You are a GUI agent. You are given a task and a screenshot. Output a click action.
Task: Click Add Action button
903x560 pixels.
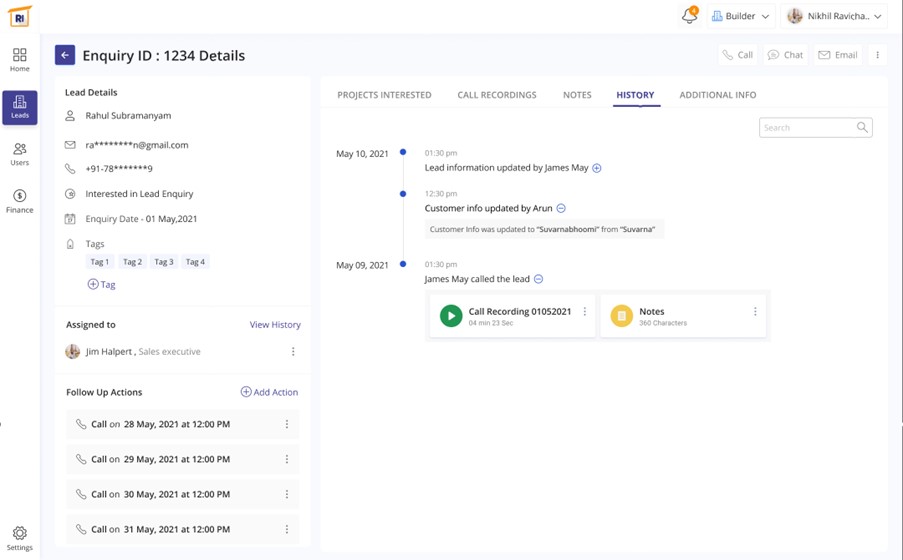coord(269,392)
